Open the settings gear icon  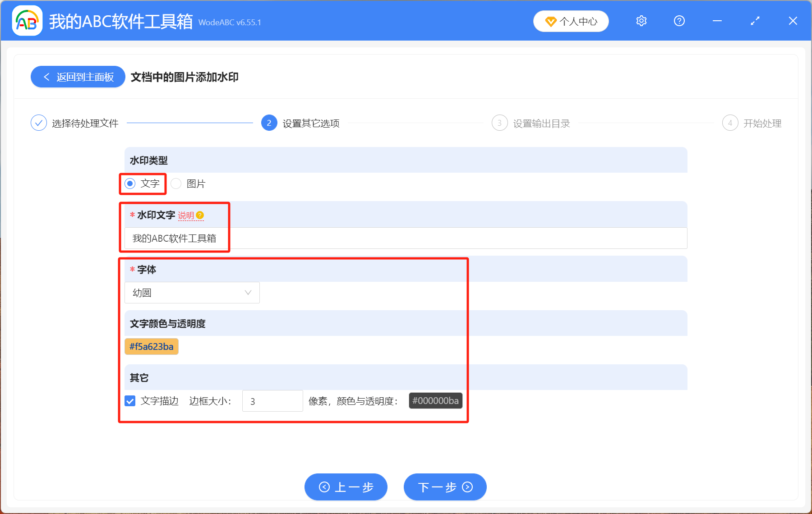[x=641, y=21]
